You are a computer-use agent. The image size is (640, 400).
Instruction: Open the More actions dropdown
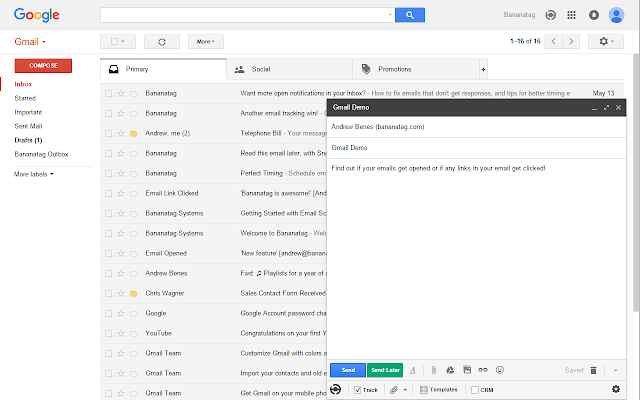click(206, 42)
